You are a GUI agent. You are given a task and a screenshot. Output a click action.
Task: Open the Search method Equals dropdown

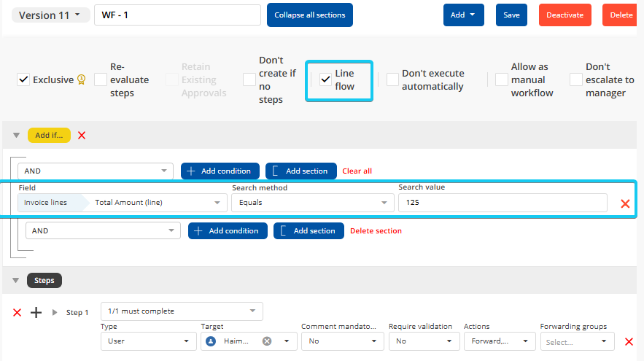[x=312, y=203]
